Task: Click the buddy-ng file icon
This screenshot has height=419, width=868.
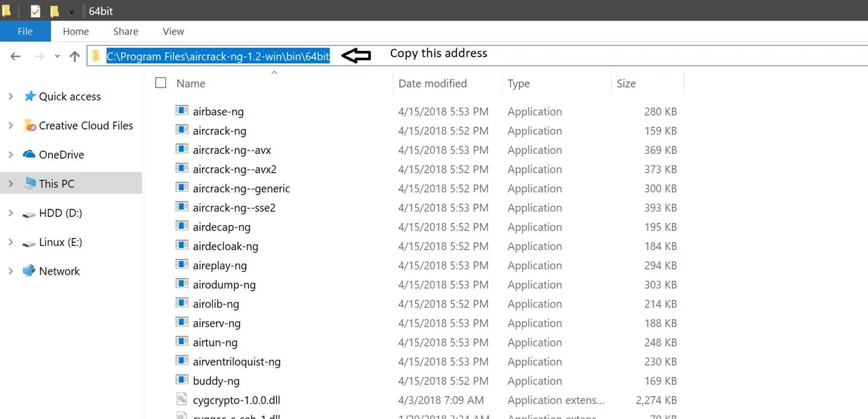Action: (x=182, y=380)
